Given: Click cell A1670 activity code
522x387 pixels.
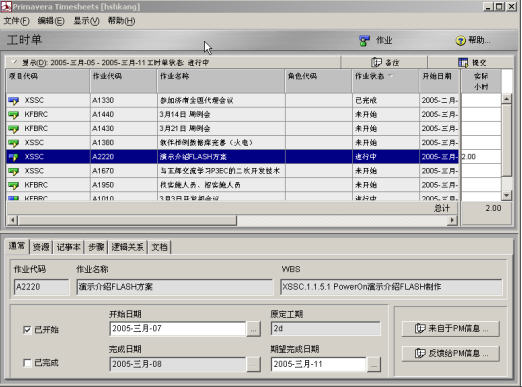Looking at the screenshot, I should tap(123, 171).
